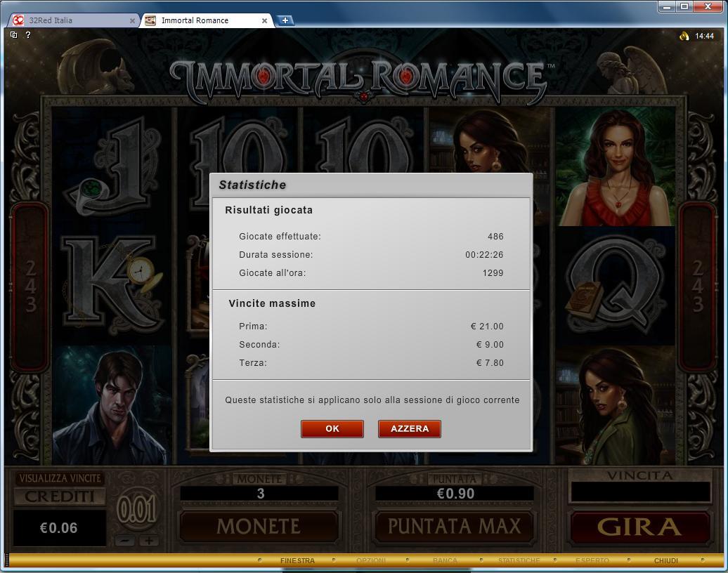Click the help question mark icon

click(x=28, y=35)
